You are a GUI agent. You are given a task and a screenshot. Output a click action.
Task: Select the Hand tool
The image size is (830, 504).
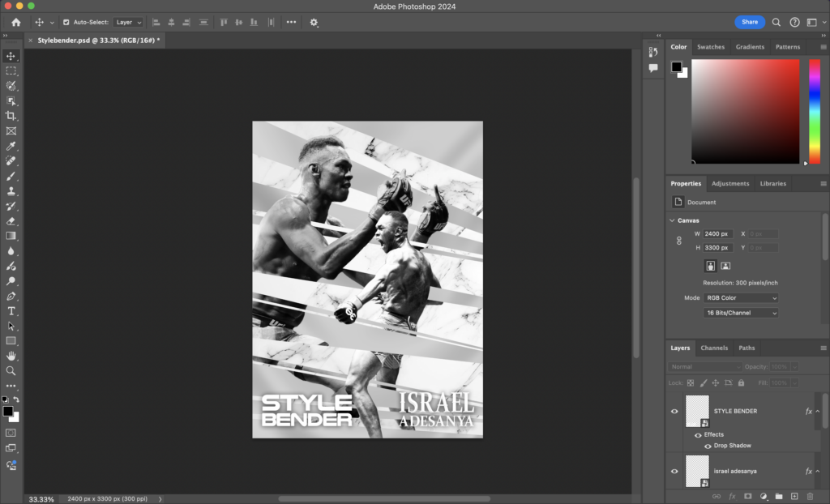point(11,356)
